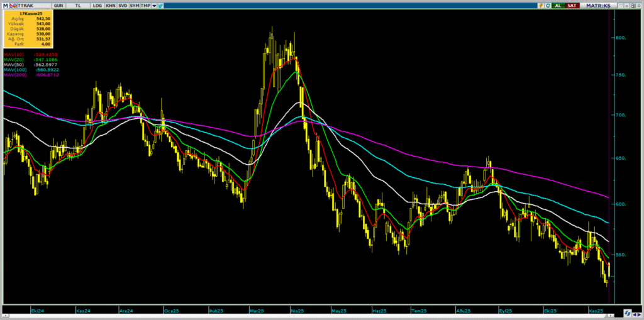Click the blue Twitter bird icon
Viewport: 644px width, 320px height.
(x=161, y=5)
